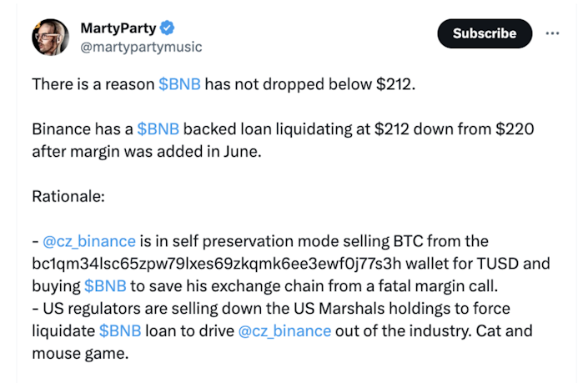
Task: Click the 'mouse game.' closing line
Action: click(80, 353)
